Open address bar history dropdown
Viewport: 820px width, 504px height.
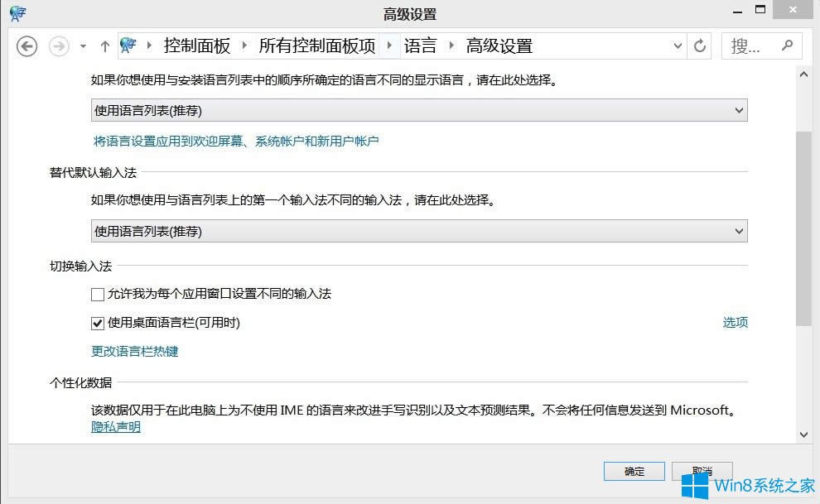(678, 46)
